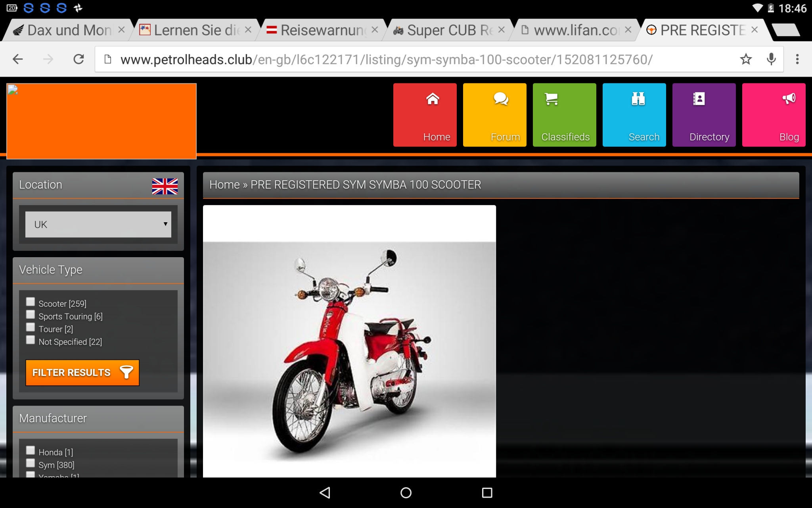Open the Search binoculars tile
Viewport: 812px width, 508px height.
tap(634, 115)
